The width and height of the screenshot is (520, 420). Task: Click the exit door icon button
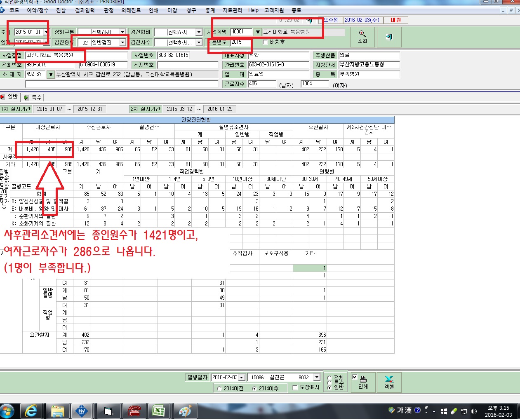click(x=389, y=37)
